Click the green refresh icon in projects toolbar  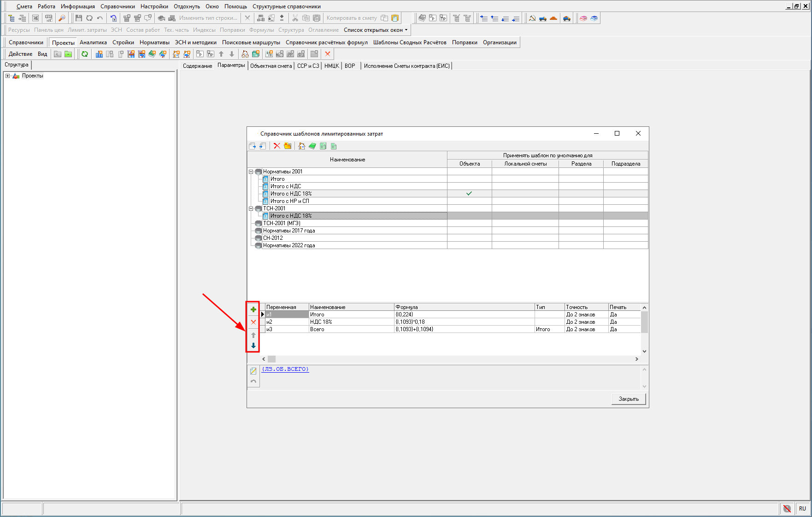tap(85, 54)
